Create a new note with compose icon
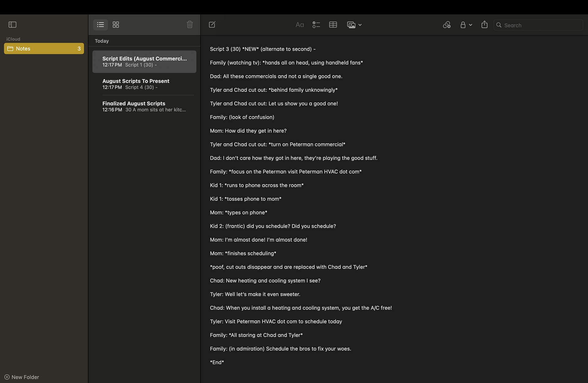 click(x=212, y=25)
